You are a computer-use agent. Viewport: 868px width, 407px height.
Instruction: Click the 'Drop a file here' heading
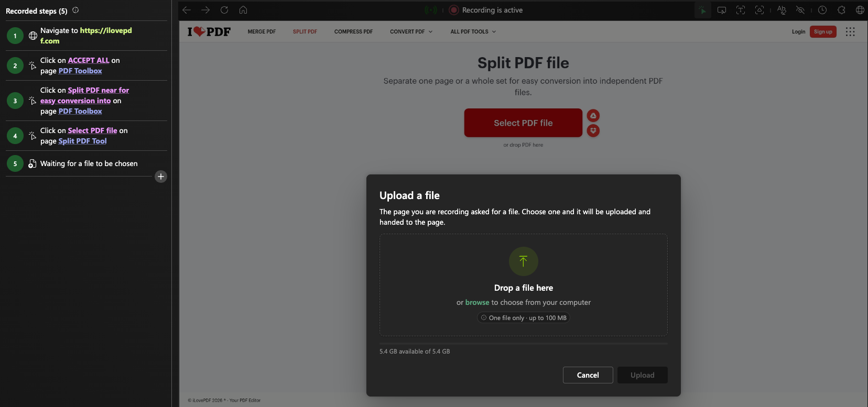pos(524,288)
